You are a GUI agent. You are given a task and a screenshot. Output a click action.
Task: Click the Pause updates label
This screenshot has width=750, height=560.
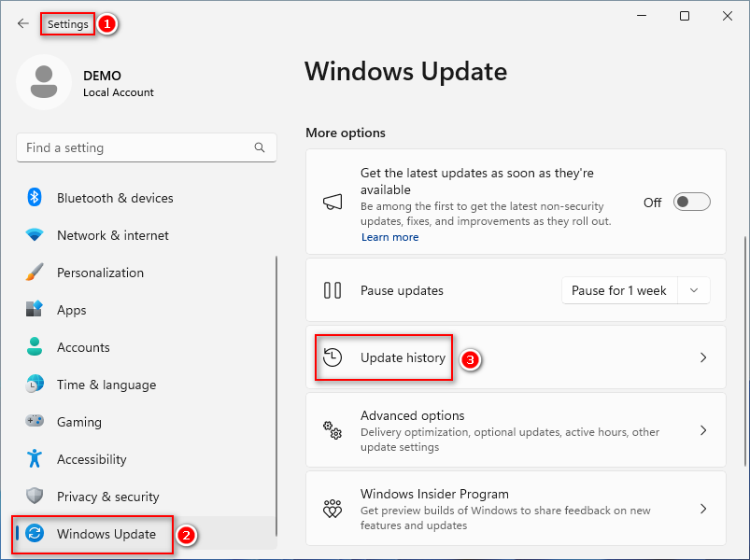point(402,290)
